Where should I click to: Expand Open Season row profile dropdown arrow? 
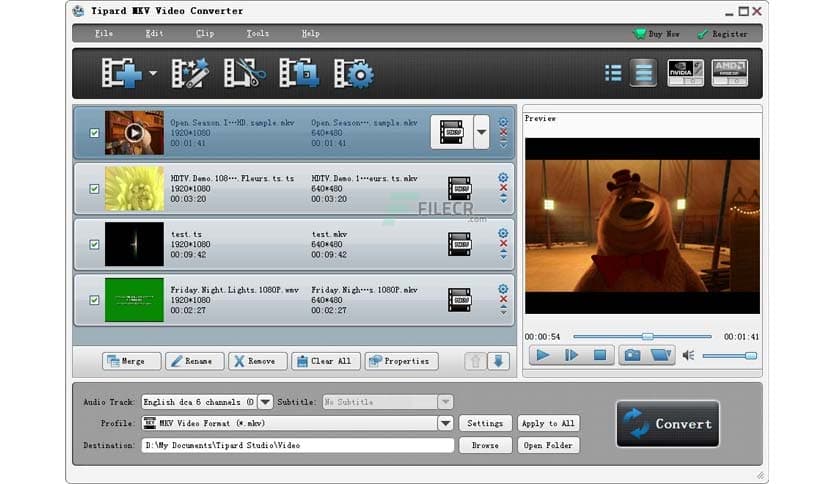click(481, 132)
